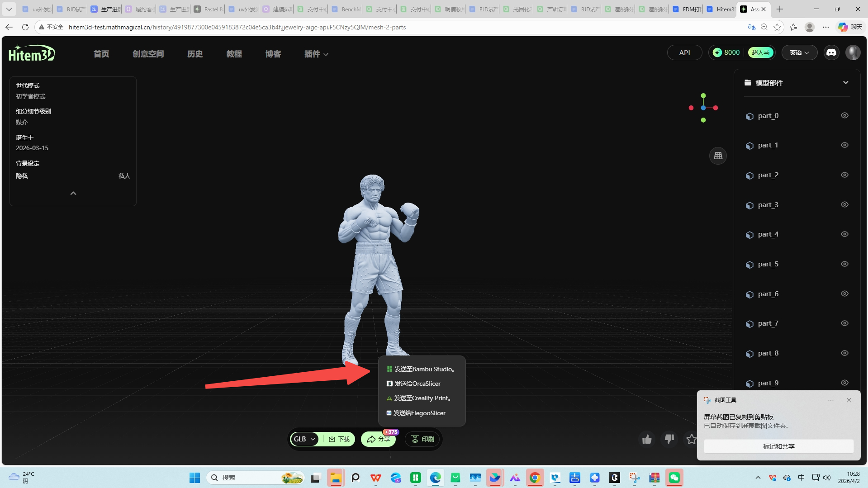
Task: Collapse the left generation info panel
Action: point(73,193)
